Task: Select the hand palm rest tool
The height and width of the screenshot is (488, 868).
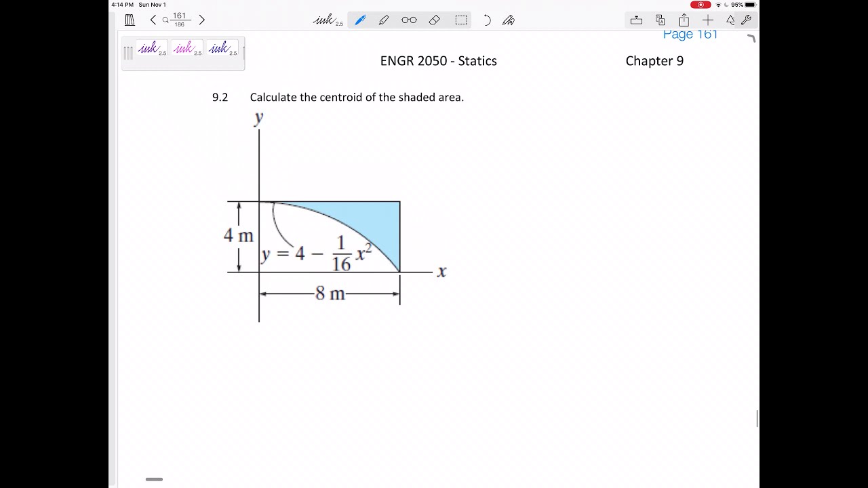Action: tap(509, 20)
